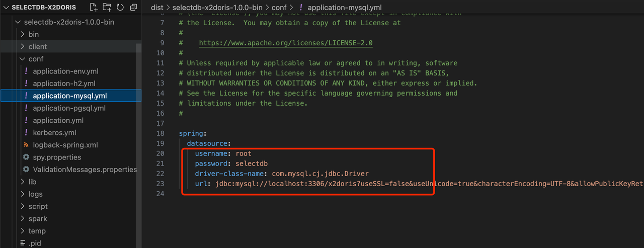The width and height of the screenshot is (644, 248).
Task: Click the New Folder icon in explorer header
Action: click(107, 8)
